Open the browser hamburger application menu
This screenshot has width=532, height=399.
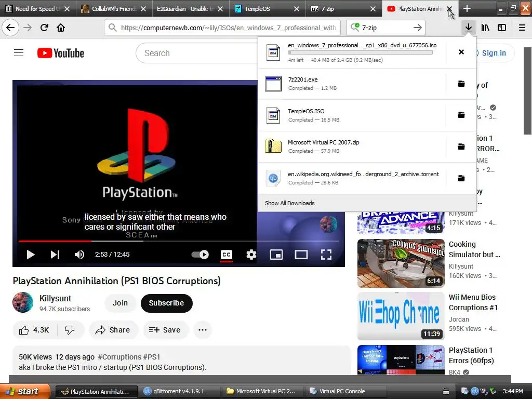click(x=522, y=28)
